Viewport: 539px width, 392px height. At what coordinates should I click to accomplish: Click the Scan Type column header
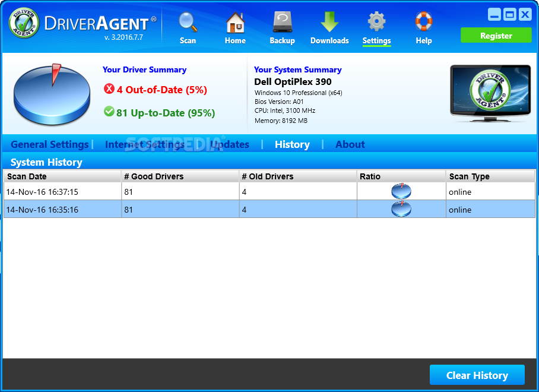(x=490, y=176)
